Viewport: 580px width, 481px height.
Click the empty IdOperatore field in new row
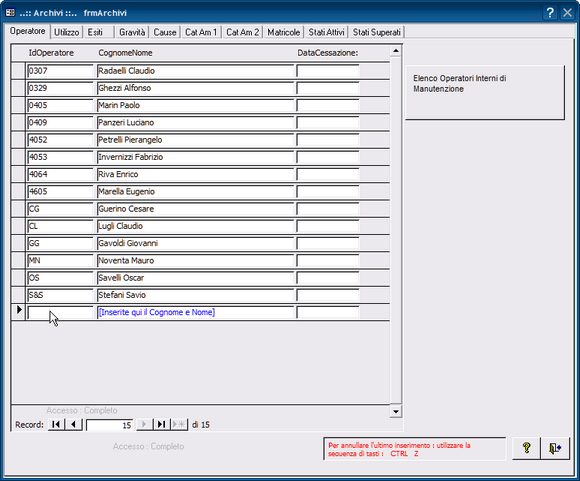click(60, 312)
